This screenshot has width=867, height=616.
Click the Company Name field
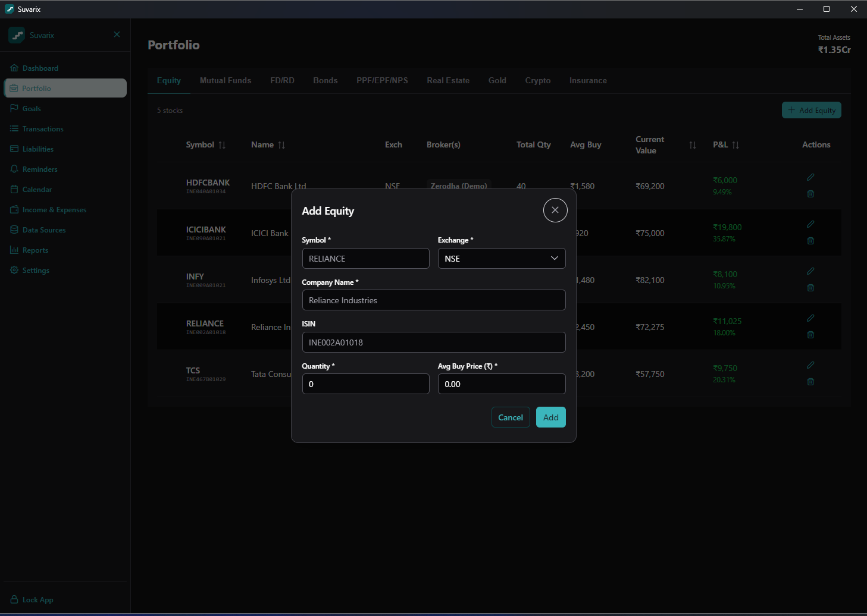[434, 300]
